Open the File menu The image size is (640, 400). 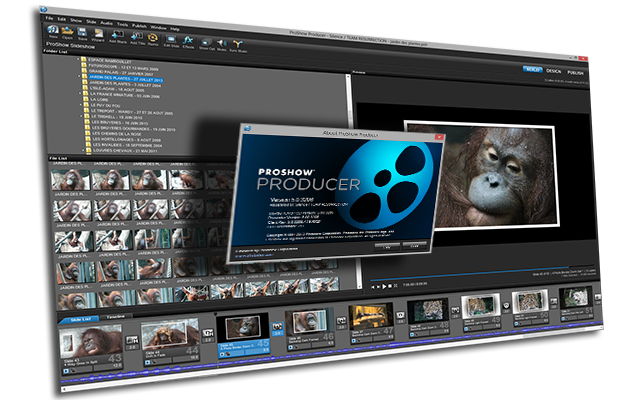point(49,18)
